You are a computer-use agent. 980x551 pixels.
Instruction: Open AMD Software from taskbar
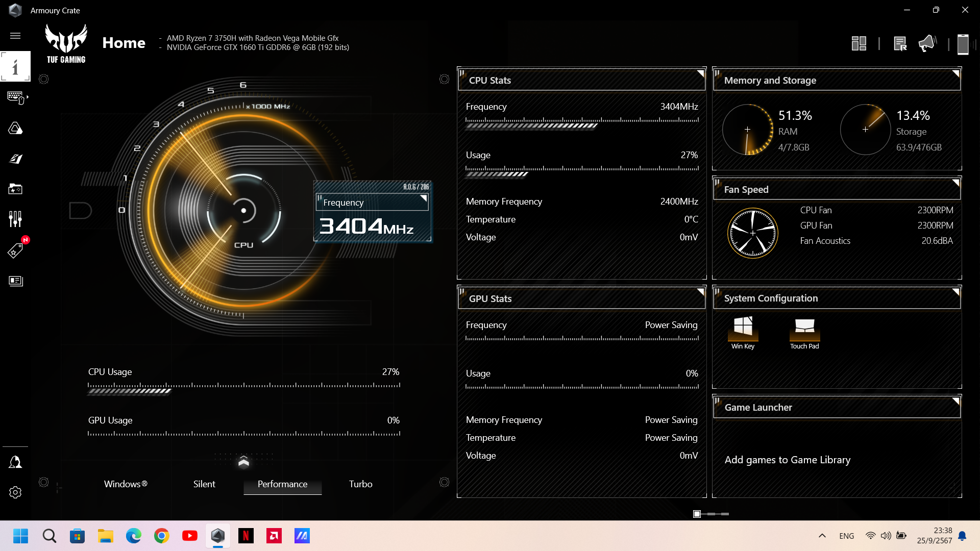274,536
